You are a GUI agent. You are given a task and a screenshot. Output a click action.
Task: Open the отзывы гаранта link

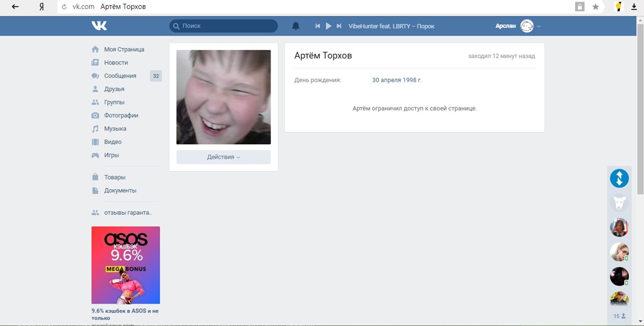(127, 213)
